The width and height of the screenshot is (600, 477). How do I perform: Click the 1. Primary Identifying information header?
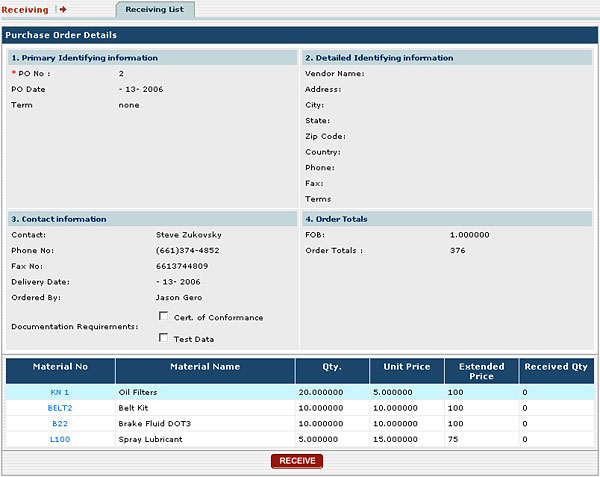(152, 58)
